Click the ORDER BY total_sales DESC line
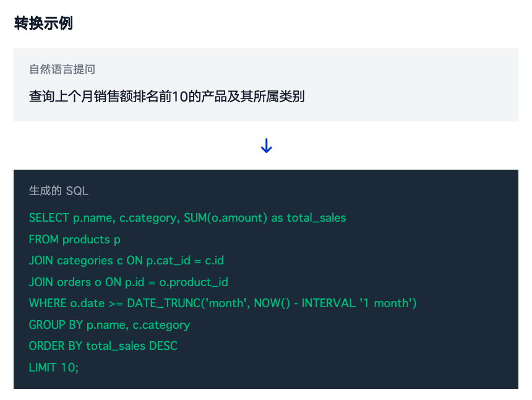 pyautogui.click(x=103, y=346)
